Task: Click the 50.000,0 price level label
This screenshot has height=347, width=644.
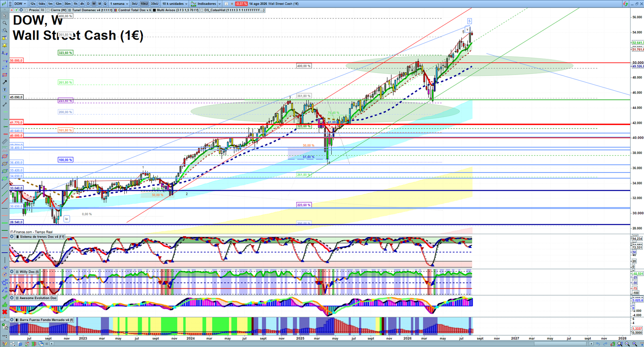Action: (17, 60)
